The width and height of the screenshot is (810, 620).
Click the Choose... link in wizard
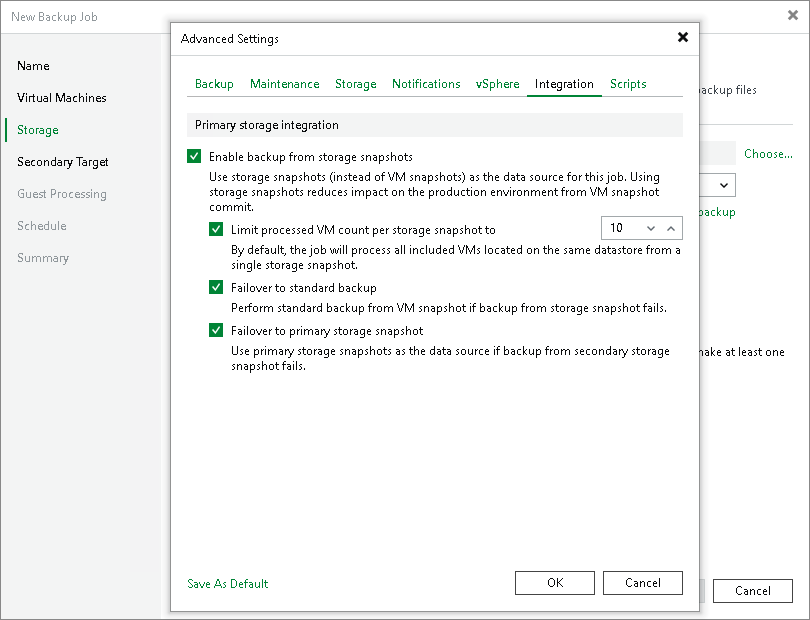click(x=768, y=153)
